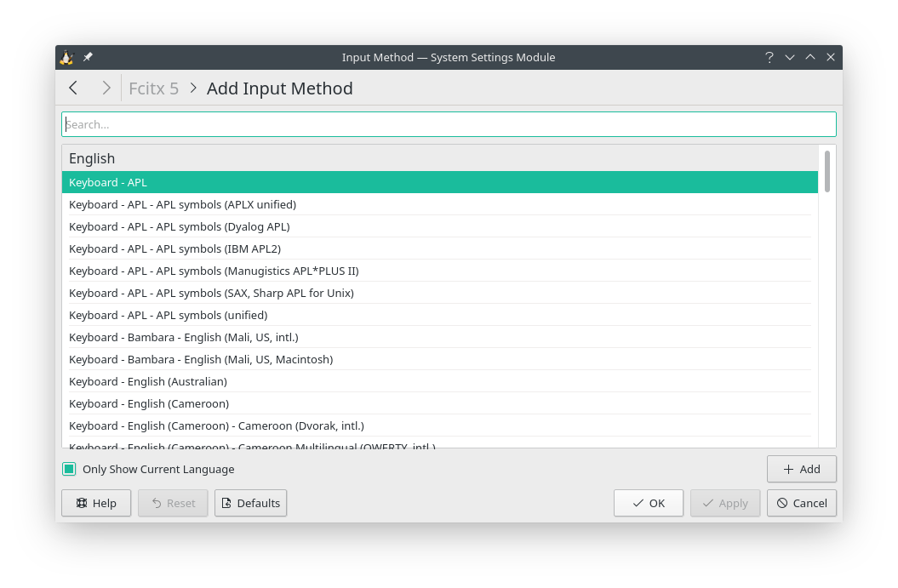Select APL symbols (Dyalog APL) entry
The height and width of the screenshot is (588, 898).
[440, 226]
